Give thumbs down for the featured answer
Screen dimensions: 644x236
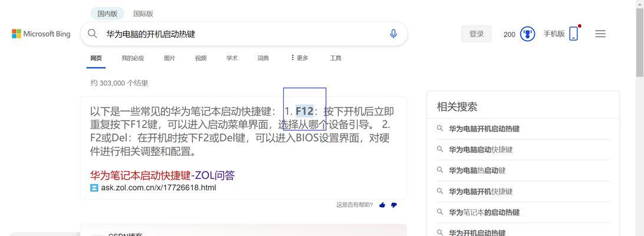(394, 205)
